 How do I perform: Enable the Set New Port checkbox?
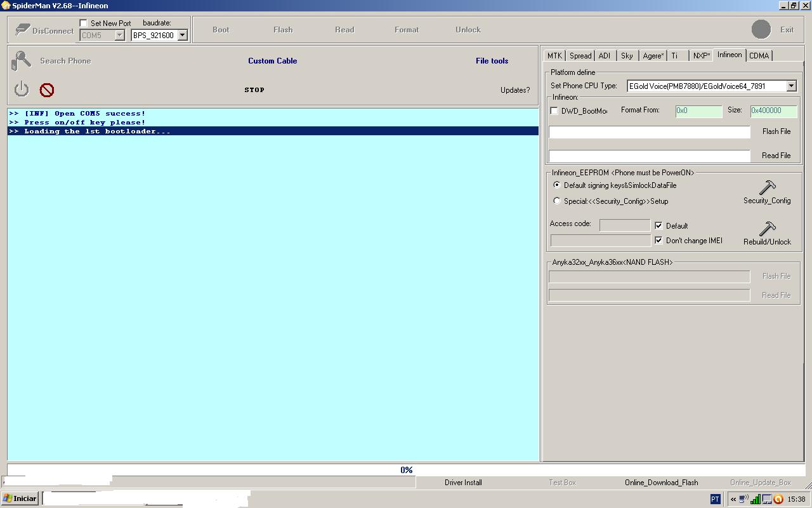point(84,23)
